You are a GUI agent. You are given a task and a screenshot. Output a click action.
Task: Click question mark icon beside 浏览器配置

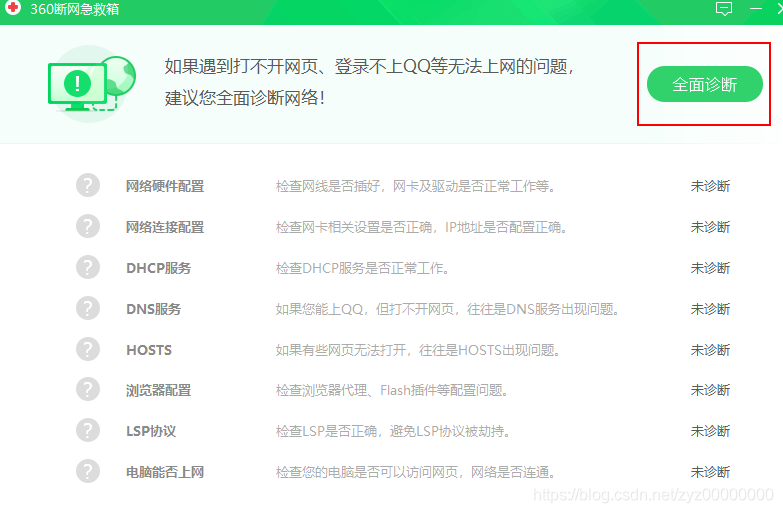point(88,390)
